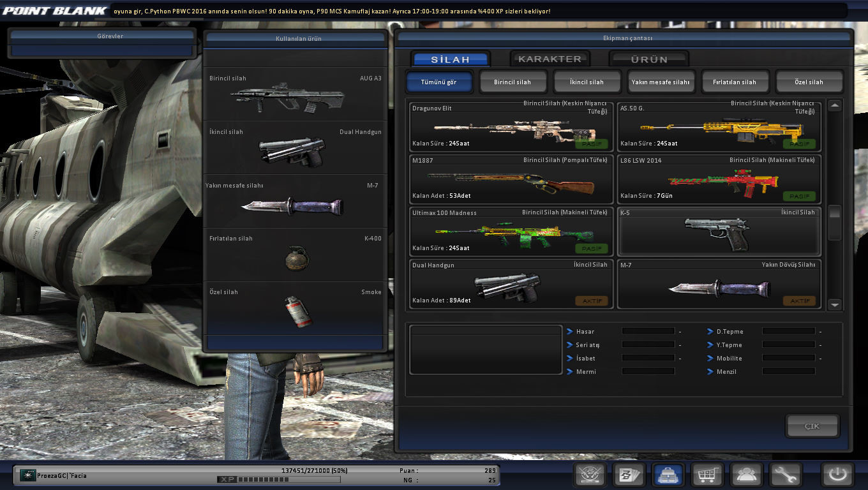Open the clan emblem icon in bottom bar
The height and width of the screenshot is (490, 868).
click(590, 475)
